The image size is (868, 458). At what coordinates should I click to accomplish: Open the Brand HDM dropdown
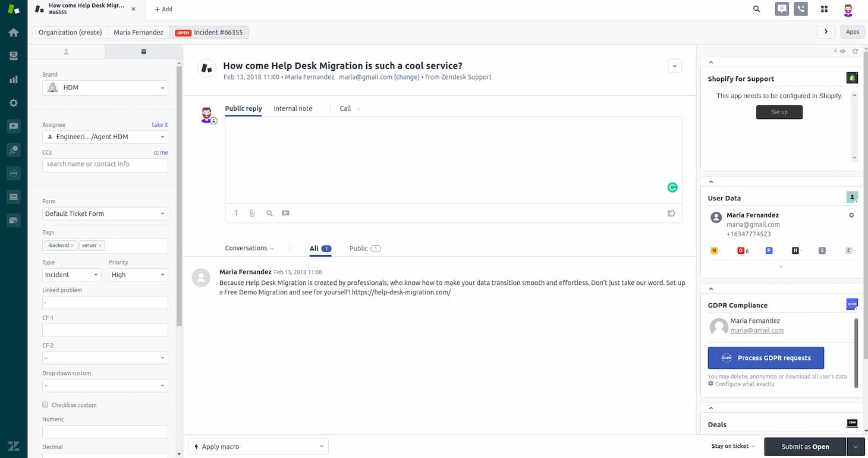(105, 87)
